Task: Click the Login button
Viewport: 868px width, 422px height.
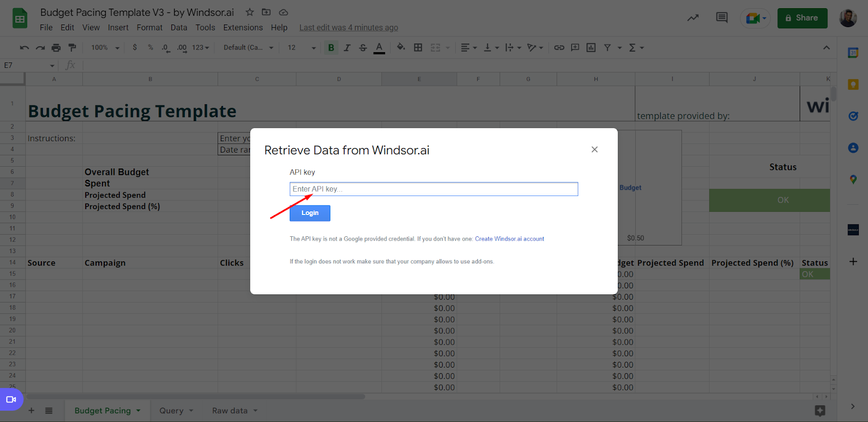Action: (310, 213)
